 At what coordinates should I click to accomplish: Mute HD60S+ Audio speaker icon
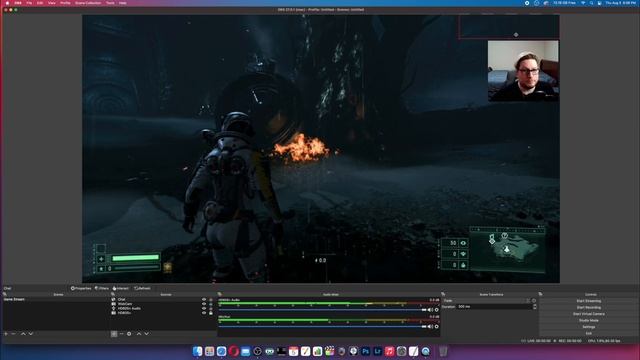pos(430,310)
